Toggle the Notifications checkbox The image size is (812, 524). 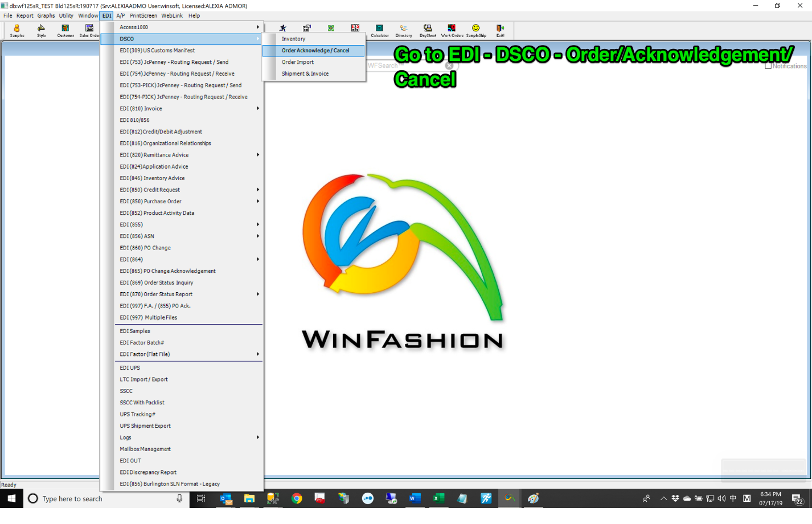768,66
